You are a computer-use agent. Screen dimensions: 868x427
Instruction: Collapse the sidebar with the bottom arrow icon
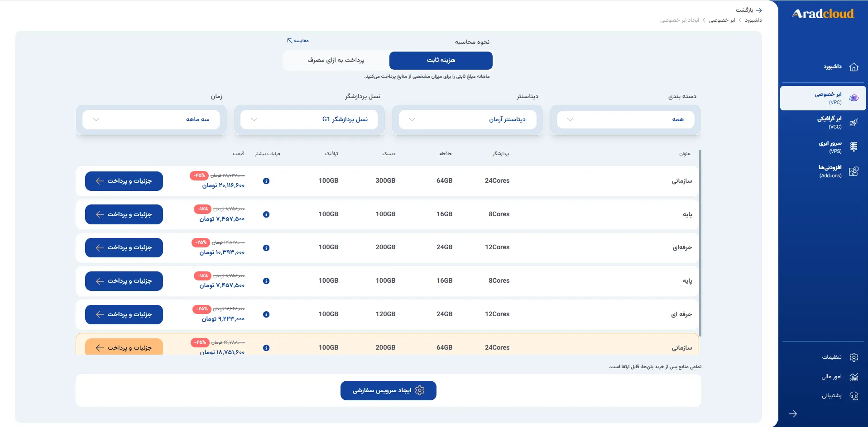click(793, 414)
